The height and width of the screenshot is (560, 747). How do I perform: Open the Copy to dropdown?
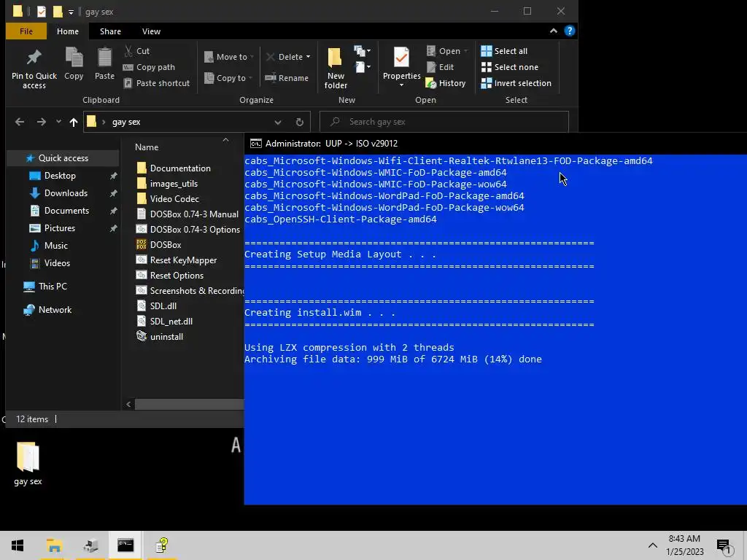228,77
